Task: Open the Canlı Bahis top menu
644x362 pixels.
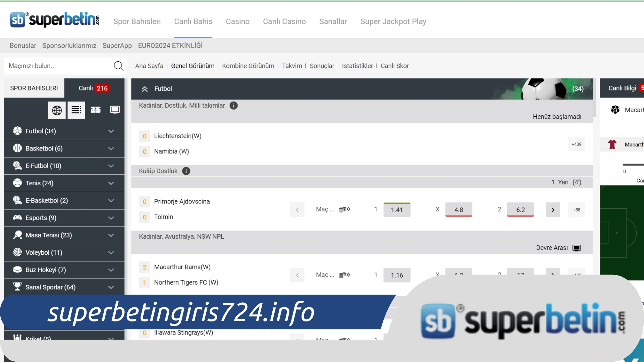Action: coord(193,21)
